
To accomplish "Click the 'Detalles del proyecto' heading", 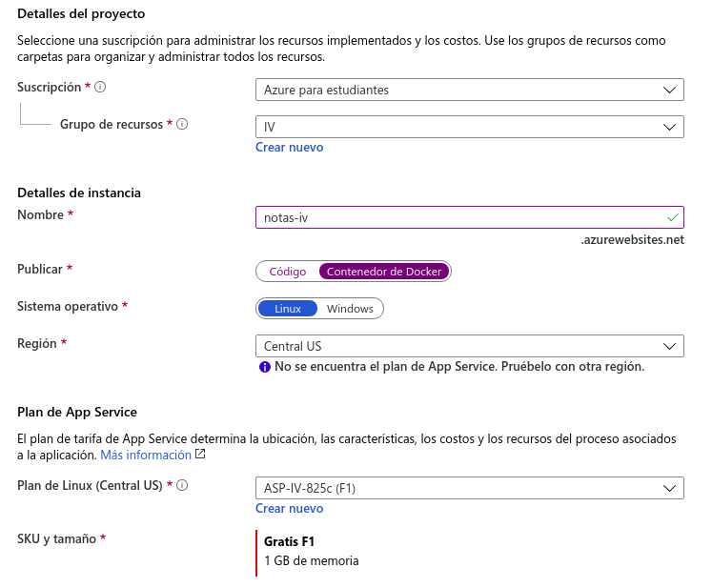I will click(x=81, y=14).
